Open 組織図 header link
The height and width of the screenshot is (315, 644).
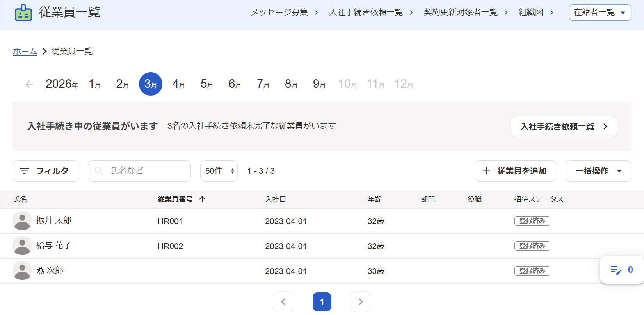pyautogui.click(x=536, y=12)
